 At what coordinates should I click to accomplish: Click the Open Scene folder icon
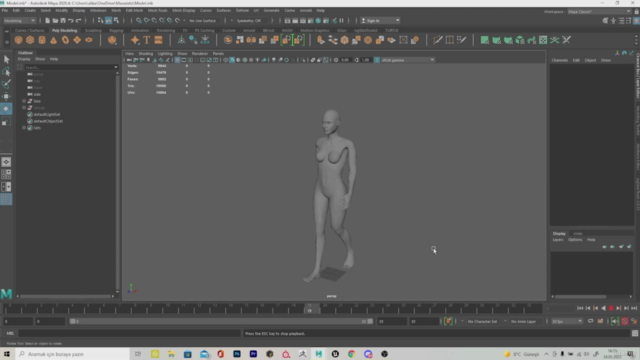(x=55, y=20)
